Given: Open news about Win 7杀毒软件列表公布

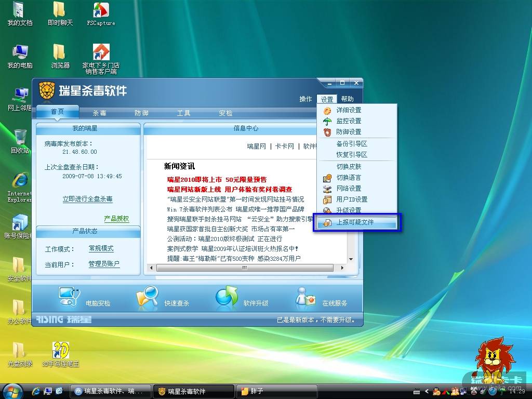Looking at the screenshot, I should click(x=235, y=209).
